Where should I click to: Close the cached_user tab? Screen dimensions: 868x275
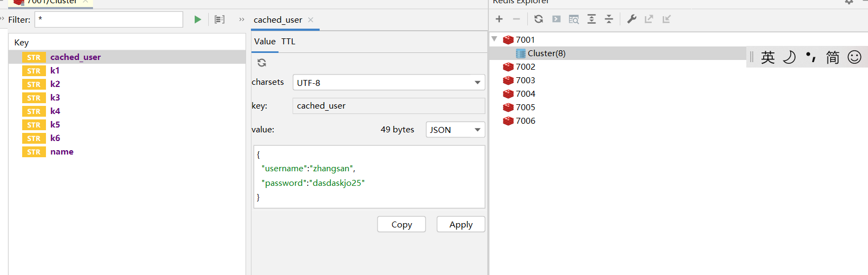[x=311, y=20]
